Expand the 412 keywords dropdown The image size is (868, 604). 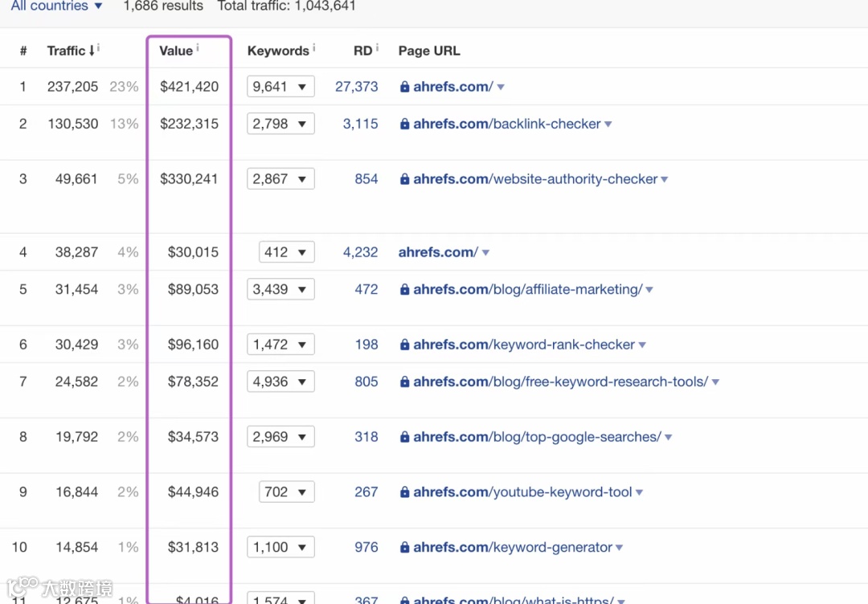click(x=286, y=252)
